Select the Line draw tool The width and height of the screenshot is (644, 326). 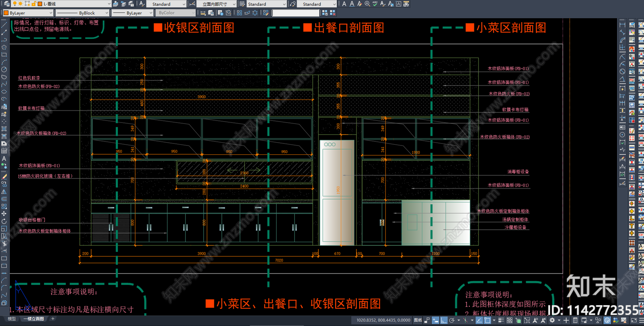point(4,25)
